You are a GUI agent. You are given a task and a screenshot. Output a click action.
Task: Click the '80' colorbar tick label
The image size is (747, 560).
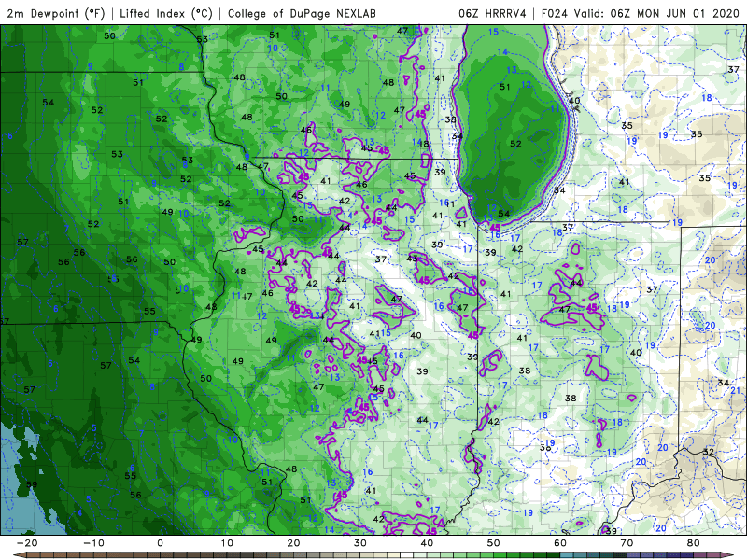(694, 543)
